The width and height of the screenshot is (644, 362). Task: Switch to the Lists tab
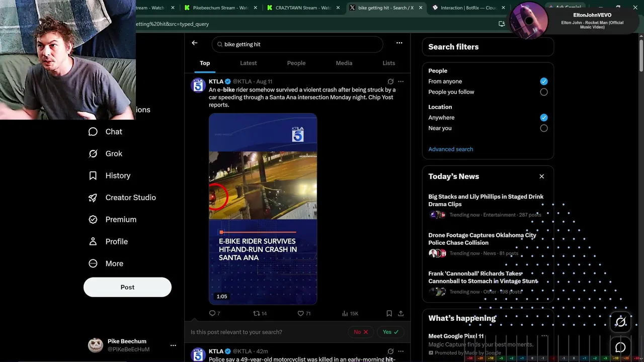pyautogui.click(x=389, y=63)
